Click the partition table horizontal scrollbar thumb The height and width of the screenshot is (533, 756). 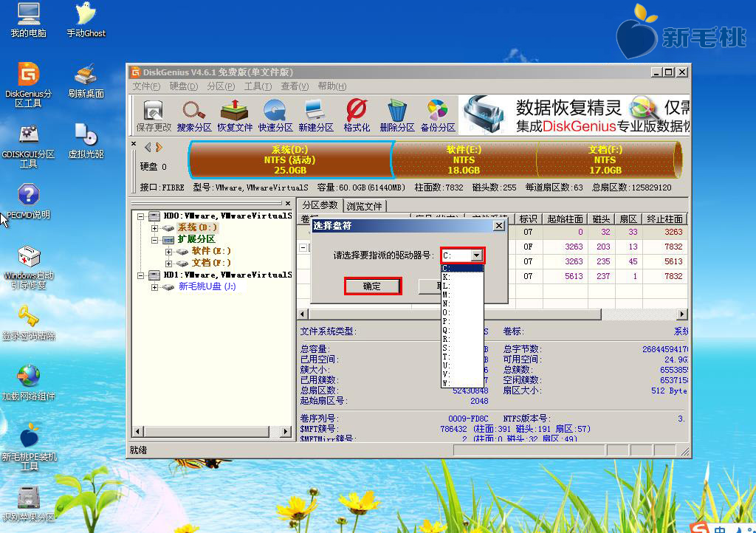click(x=454, y=314)
